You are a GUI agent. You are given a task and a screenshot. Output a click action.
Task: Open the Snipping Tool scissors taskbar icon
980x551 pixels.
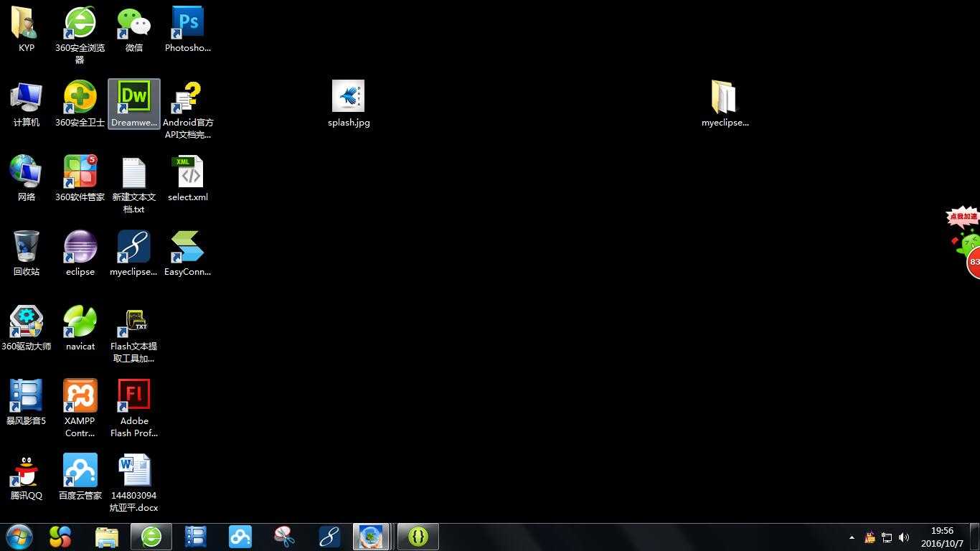point(284,537)
